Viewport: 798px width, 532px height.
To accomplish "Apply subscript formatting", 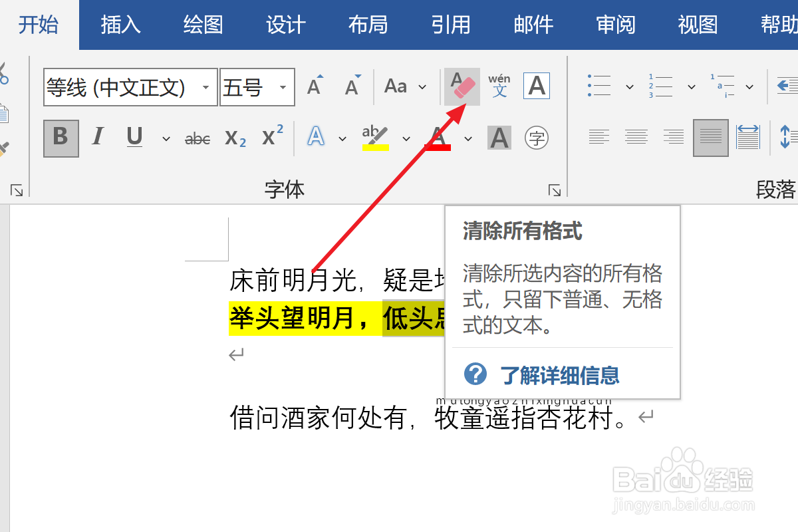I will [234, 138].
